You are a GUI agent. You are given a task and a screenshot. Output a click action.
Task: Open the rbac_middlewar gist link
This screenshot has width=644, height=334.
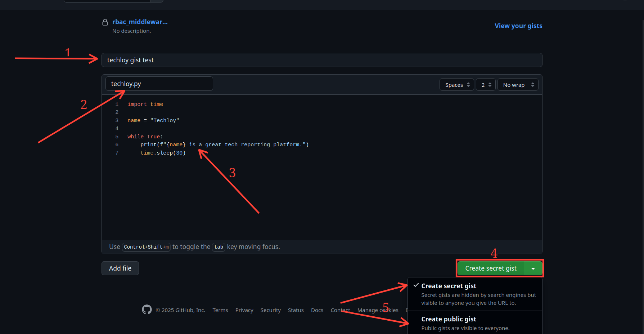140,22
